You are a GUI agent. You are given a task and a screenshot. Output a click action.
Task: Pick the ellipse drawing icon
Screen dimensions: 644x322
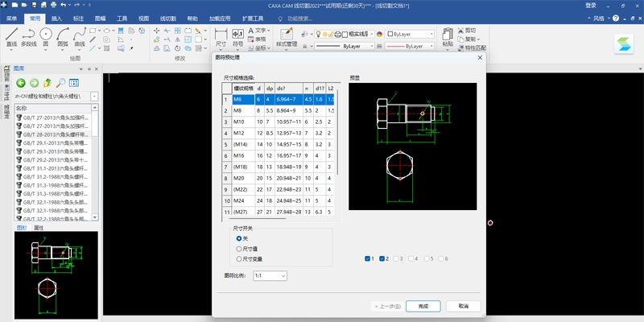pyautogui.click(x=106, y=31)
